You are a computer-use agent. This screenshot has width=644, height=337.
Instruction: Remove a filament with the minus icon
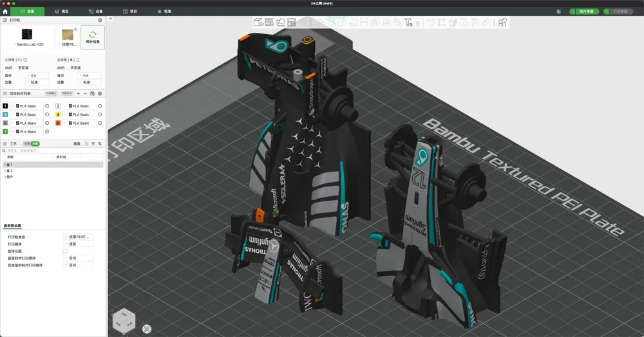coord(85,93)
